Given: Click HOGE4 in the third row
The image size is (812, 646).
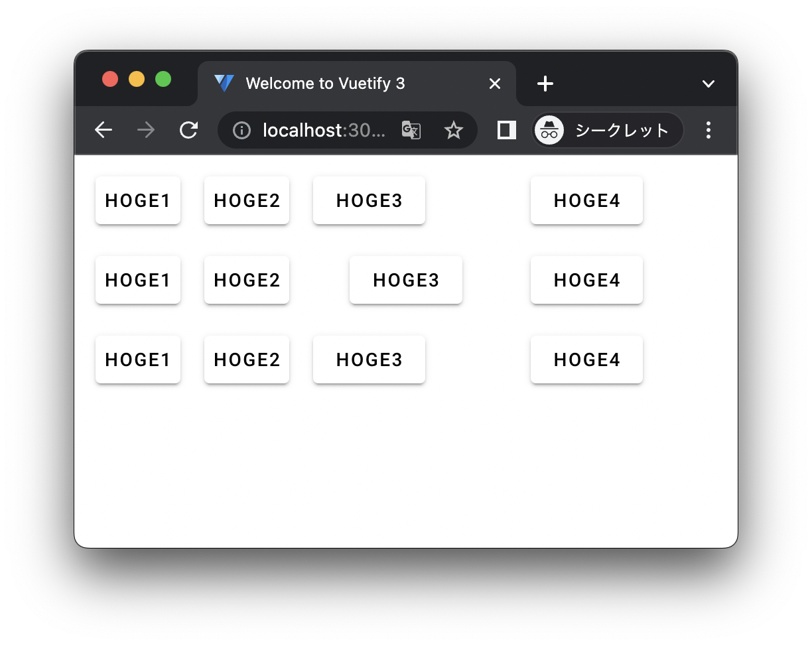Looking at the screenshot, I should pyautogui.click(x=586, y=359).
